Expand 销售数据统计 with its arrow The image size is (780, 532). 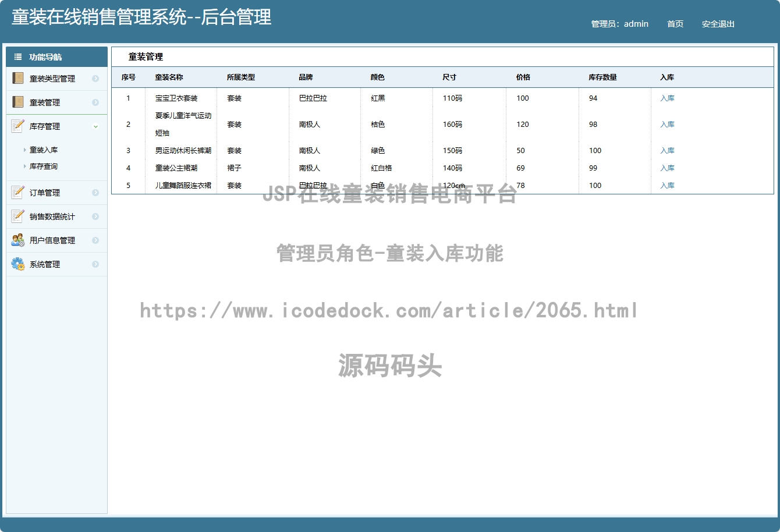click(x=95, y=217)
